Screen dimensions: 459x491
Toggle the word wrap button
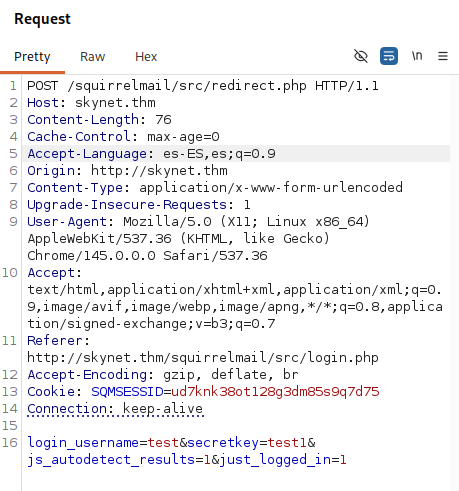[389, 56]
